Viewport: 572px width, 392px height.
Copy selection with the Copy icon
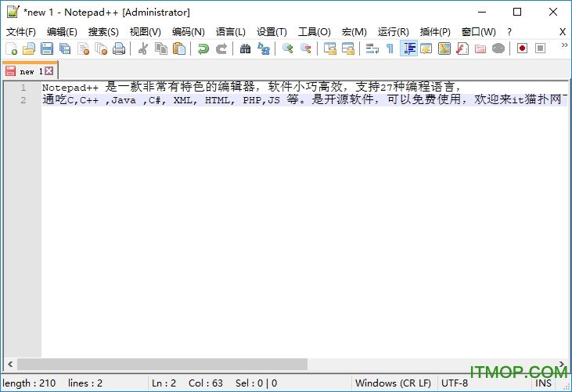tap(161, 49)
